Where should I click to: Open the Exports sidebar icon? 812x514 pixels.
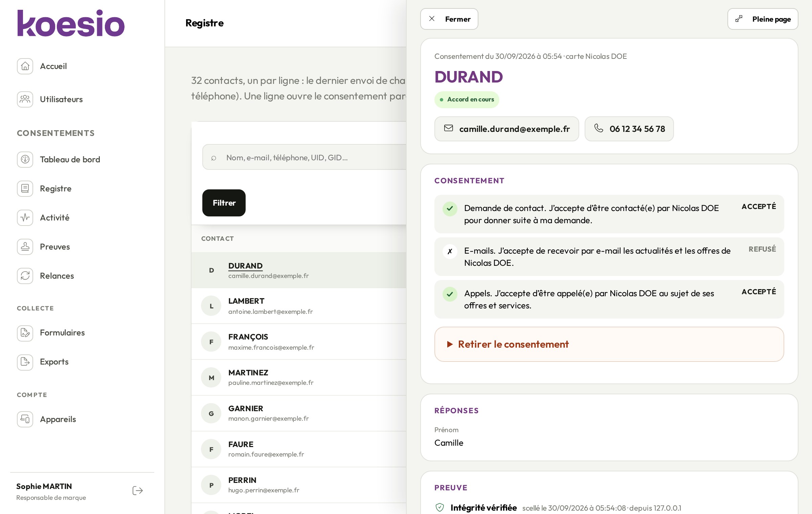point(25,363)
